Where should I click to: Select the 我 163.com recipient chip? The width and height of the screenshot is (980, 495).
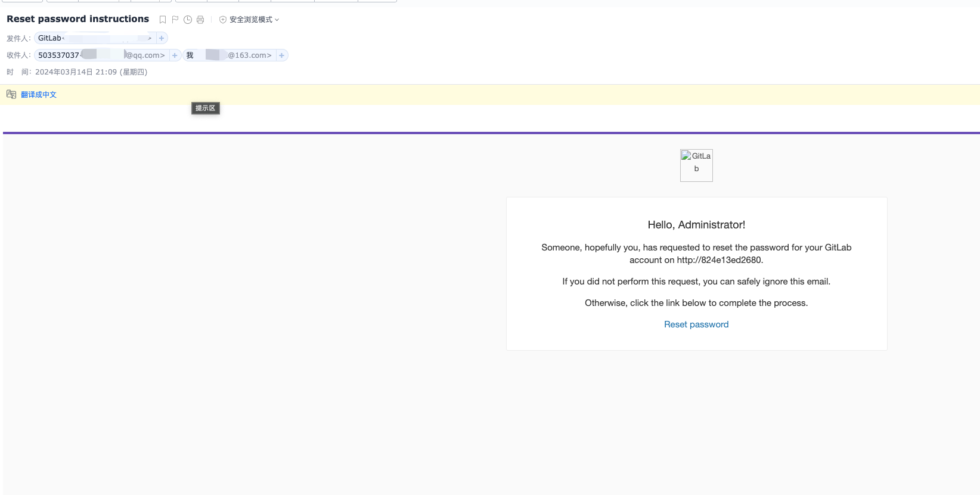(230, 55)
